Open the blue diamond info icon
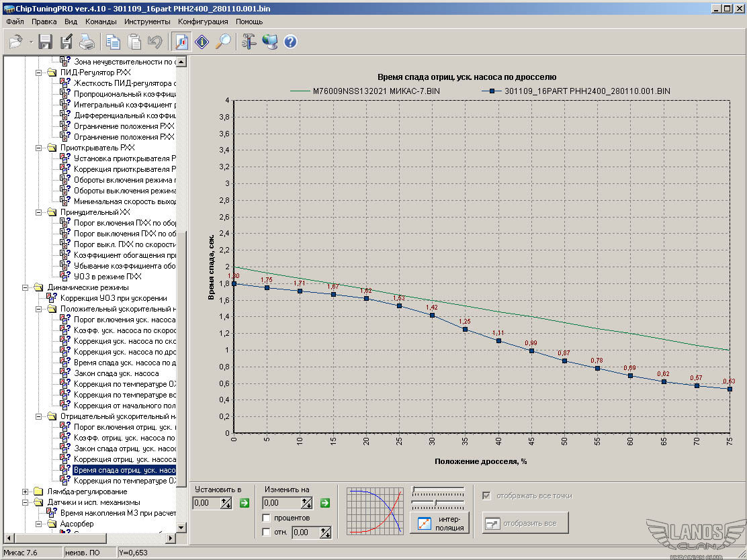 click(202, 42)
